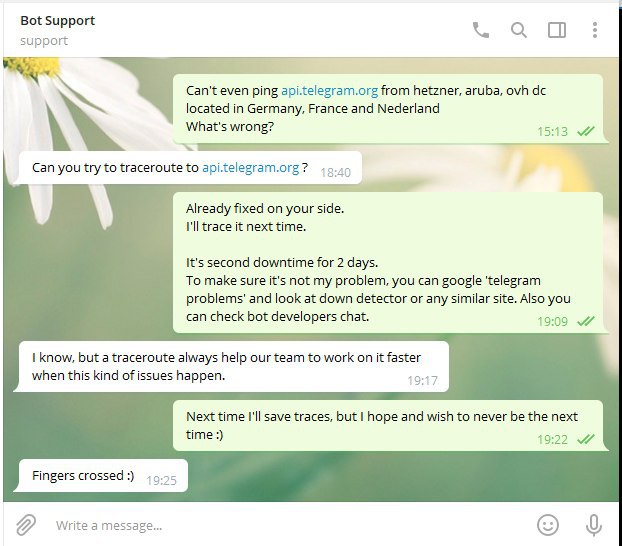Click the 15:13 message timestamp

tap(553, 131)
